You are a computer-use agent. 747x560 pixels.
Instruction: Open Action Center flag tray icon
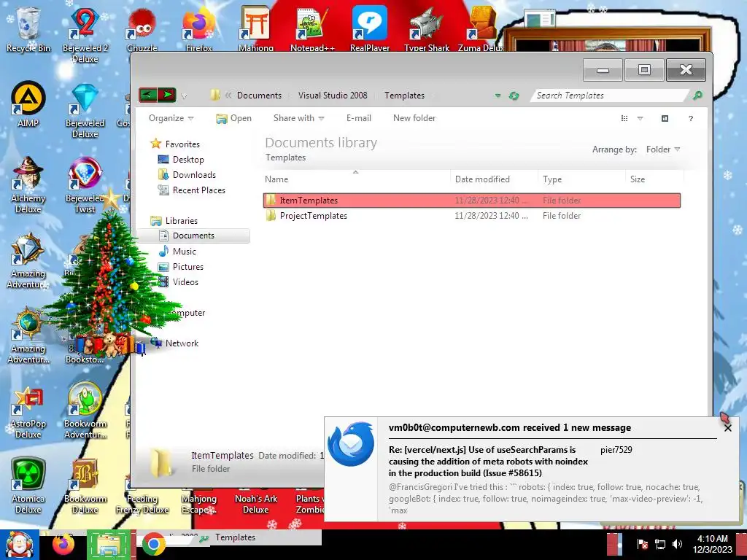pos(642,544)
